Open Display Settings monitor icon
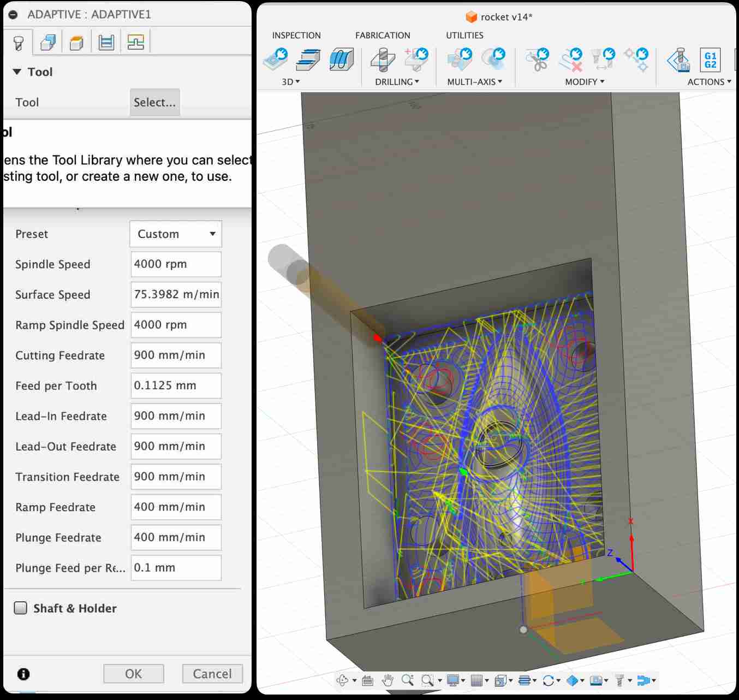 point(452,680)
